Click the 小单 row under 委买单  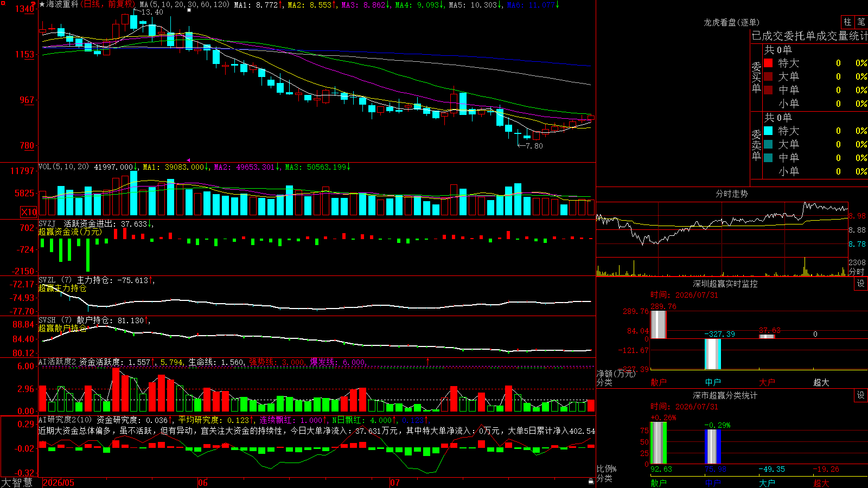coord(816,103)
